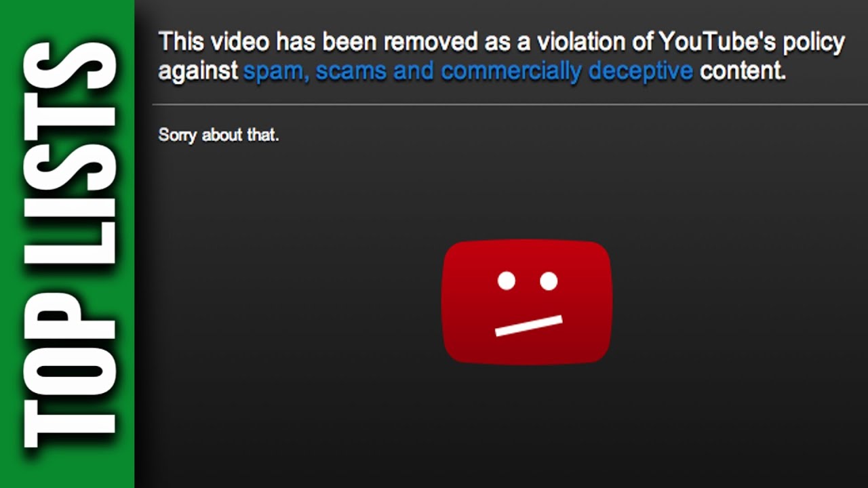This screenshot has height=488, width=868.
Task: Click the left eye of sad face
Action: [507, 281]
